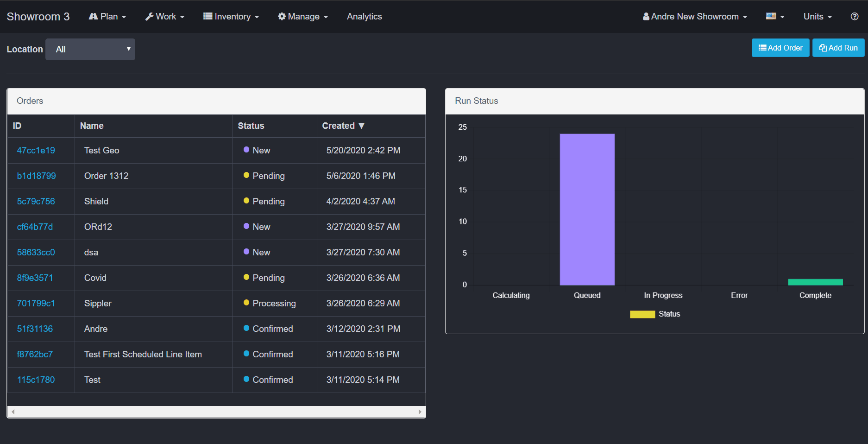This screenshot has height=444, width=868.
Task: Click the Showroom 3 brand logo
Action: (x=38, y=16)
